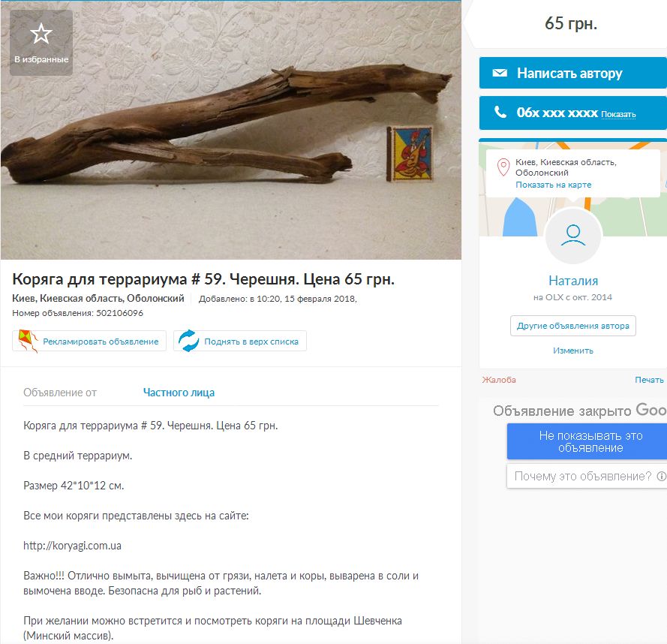The height and width of the screenshot is (644, 667).
Task: Click Рекламировать объявление button
Action: click(89, 341)
